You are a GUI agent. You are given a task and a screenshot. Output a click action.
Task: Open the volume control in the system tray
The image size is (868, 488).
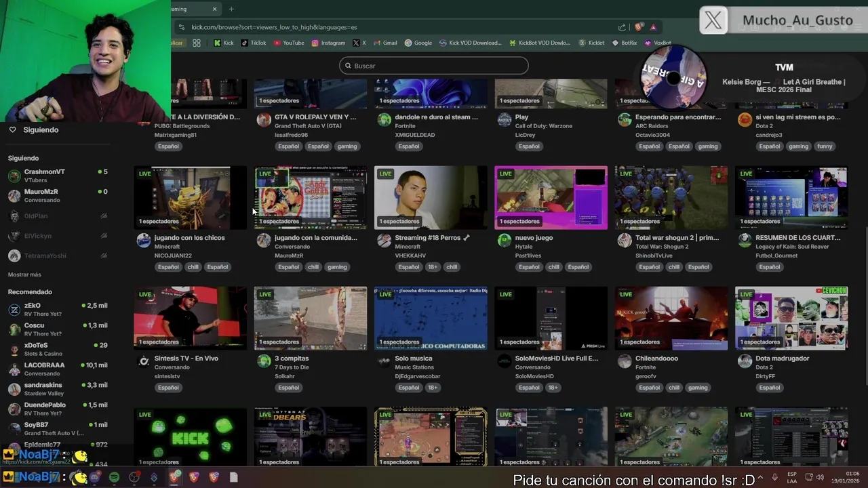(x=821, y=477)
